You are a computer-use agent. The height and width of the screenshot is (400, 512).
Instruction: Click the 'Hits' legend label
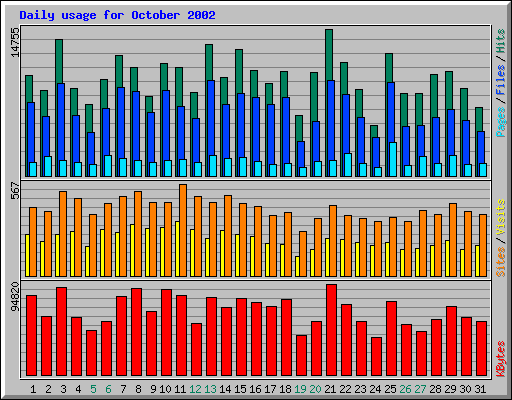point(500,41)
